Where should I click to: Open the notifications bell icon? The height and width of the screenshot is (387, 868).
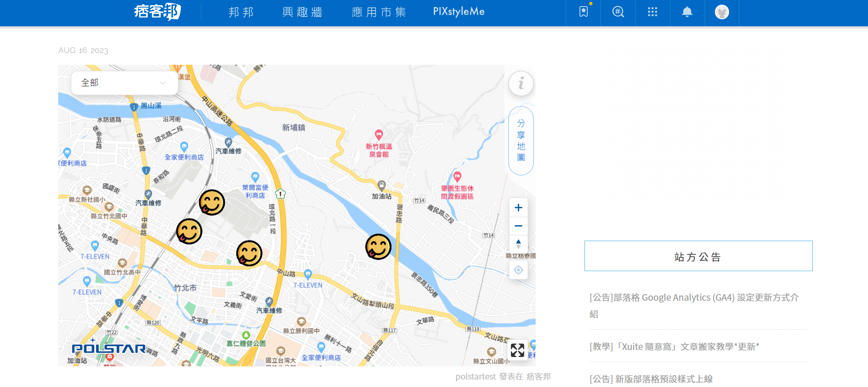pos(687,12)
